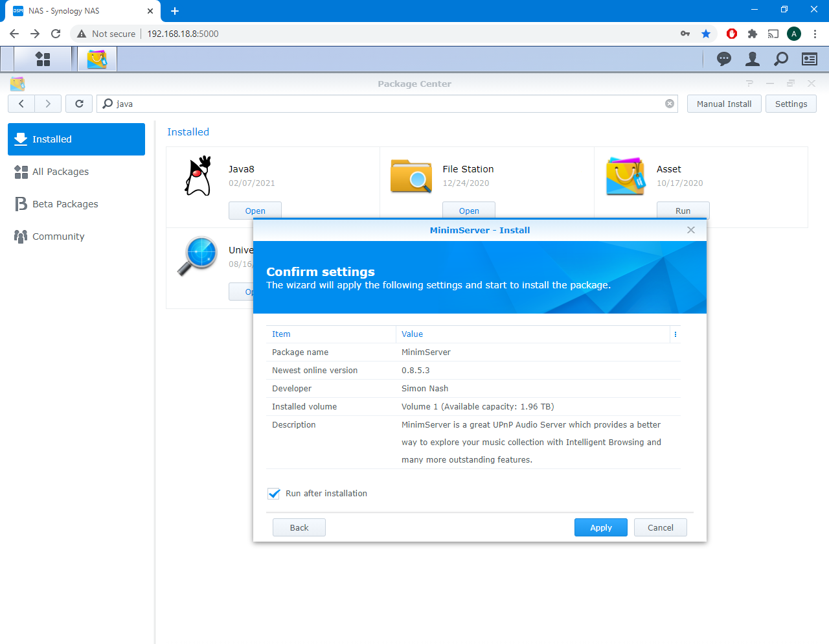The height and width of the screenshot is (644, 829).
Task: Click the Java8 Duke package icon
Action: pyautogui.click(x=198, y=176)
